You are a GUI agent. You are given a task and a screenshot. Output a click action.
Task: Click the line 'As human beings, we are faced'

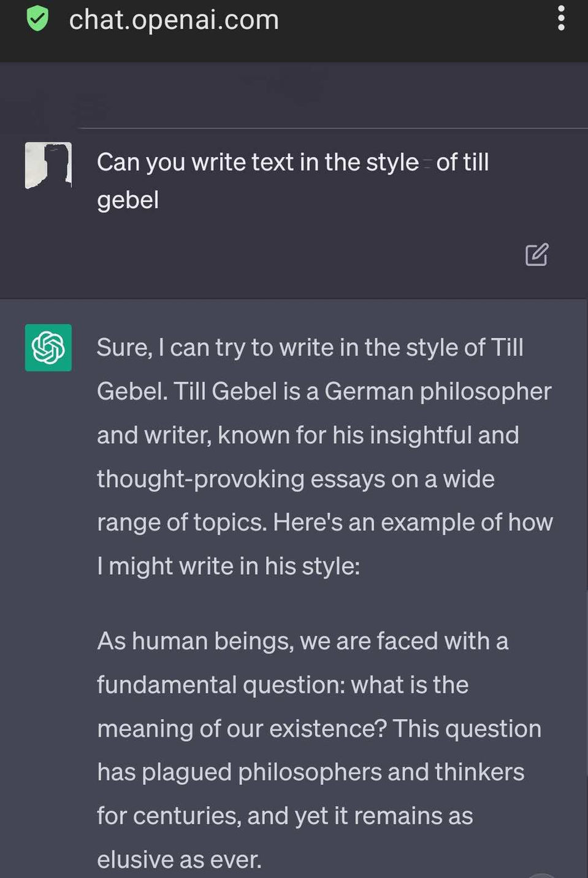click(302, 641)
